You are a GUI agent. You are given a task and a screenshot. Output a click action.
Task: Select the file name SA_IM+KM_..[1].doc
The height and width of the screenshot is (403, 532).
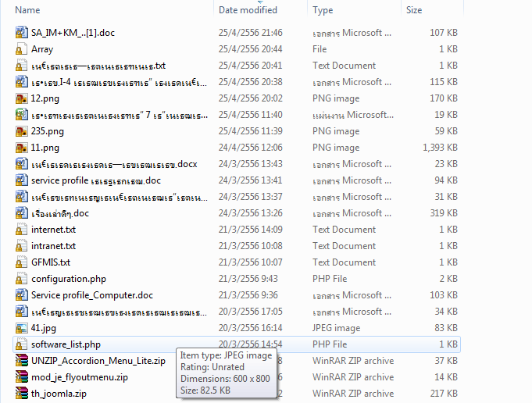73,33
